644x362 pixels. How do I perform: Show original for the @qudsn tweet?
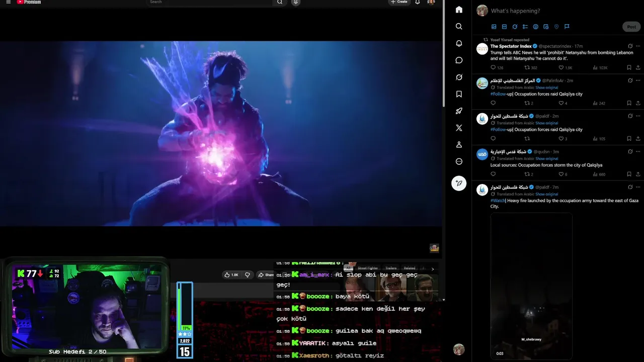[546, 158]
